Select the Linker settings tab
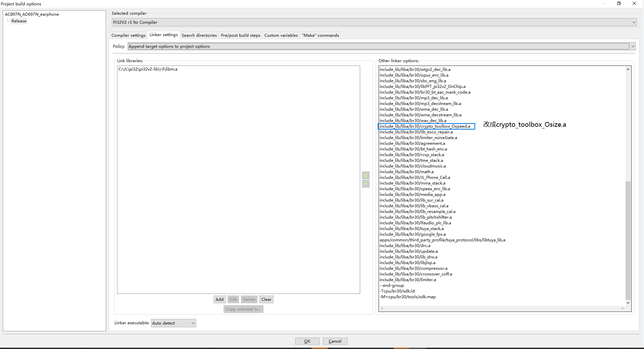The height and width of the screenshot is (349, 644). [x=164, y=35]
